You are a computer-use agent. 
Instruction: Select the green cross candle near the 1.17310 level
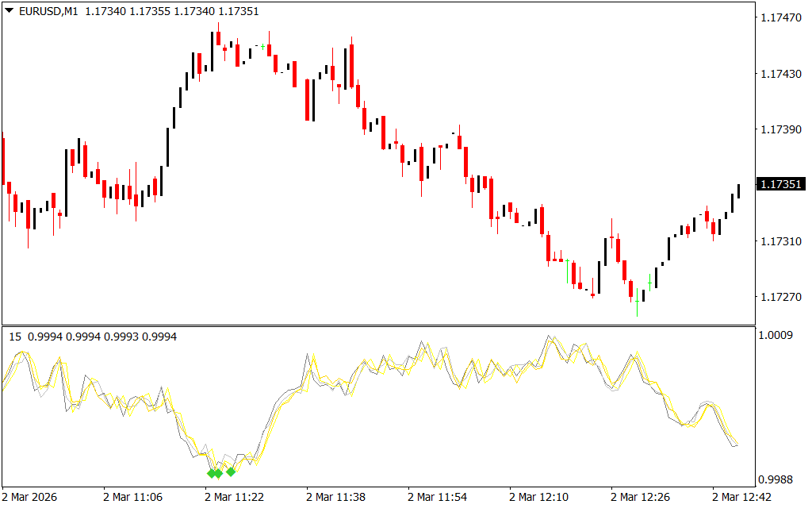(566, 260)
